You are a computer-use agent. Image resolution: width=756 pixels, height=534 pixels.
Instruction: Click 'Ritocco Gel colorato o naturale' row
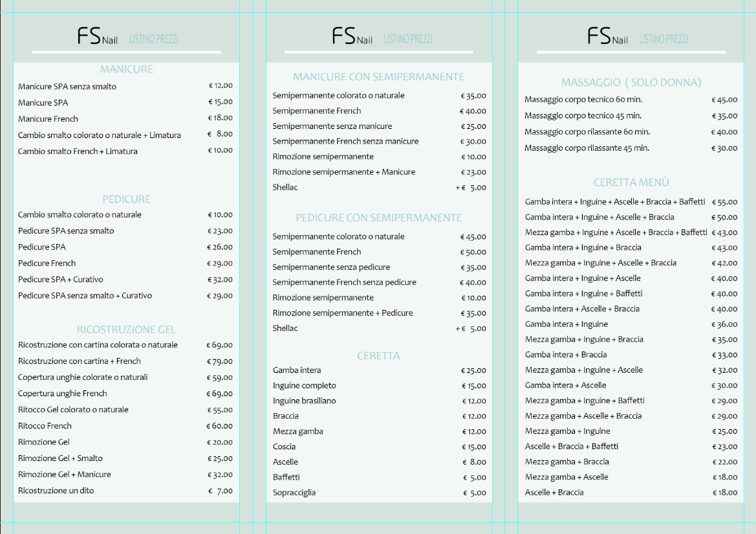pos(73,410)
